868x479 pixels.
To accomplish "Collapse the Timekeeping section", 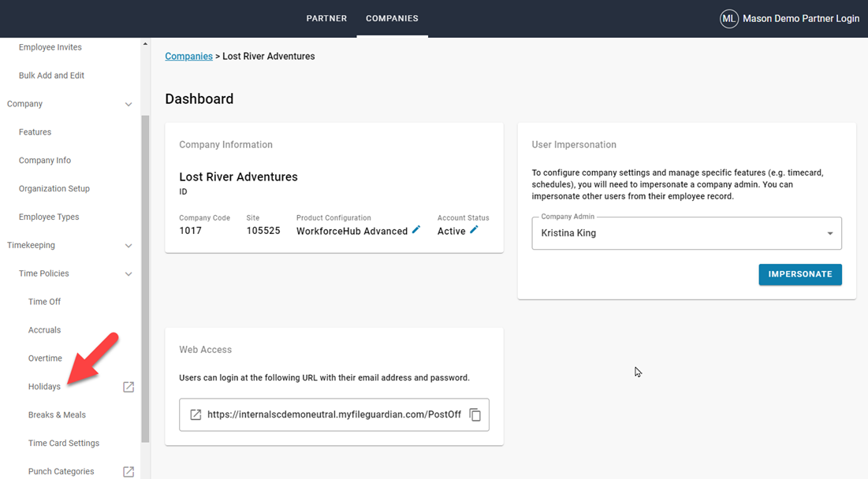I will [x=129, y=245].
